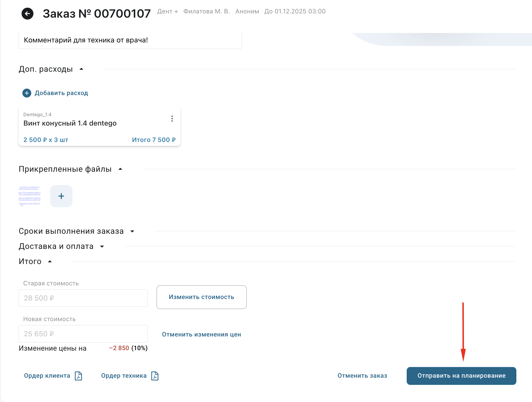Click the back arrow next to order title
The height and width of the screenshot is (402, 532).
pos(27,14)
